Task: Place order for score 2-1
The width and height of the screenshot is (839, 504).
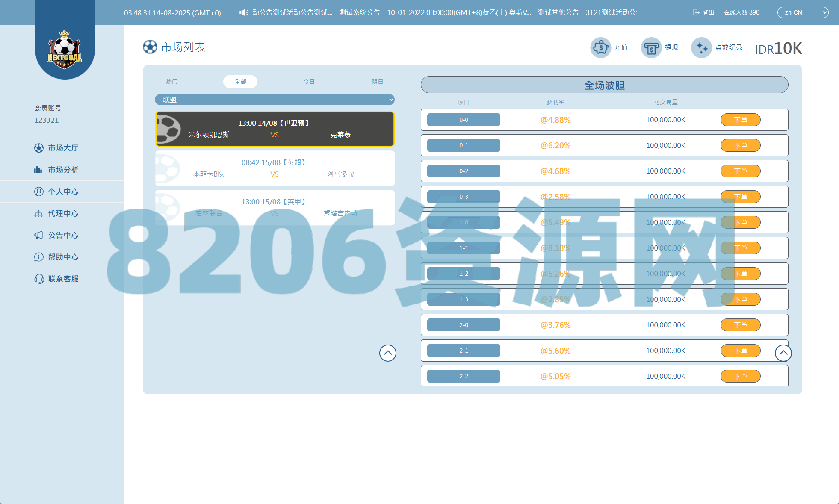Action: 740,351
